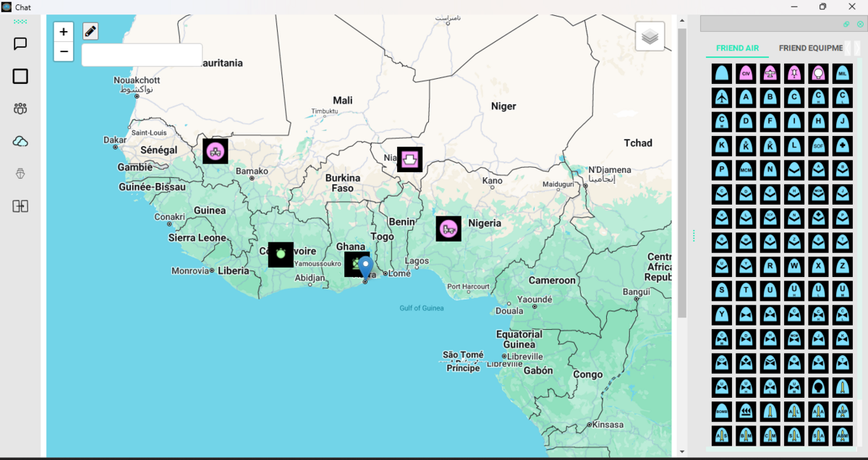
Task: Open the Friend Equipment tab
Action: pos(811,48)
